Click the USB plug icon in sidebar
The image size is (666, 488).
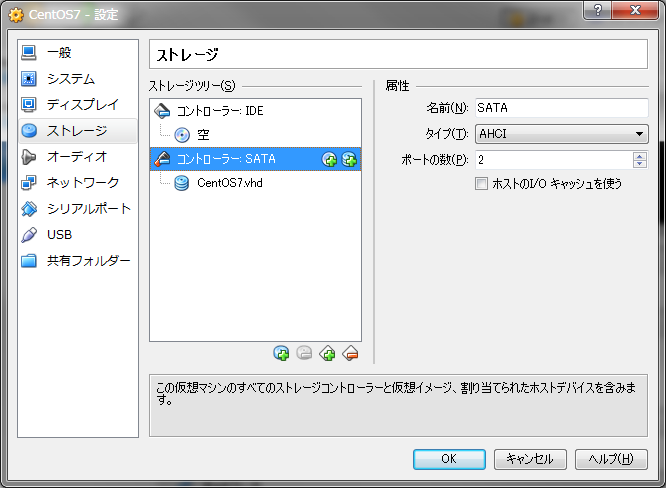(29, 234)
